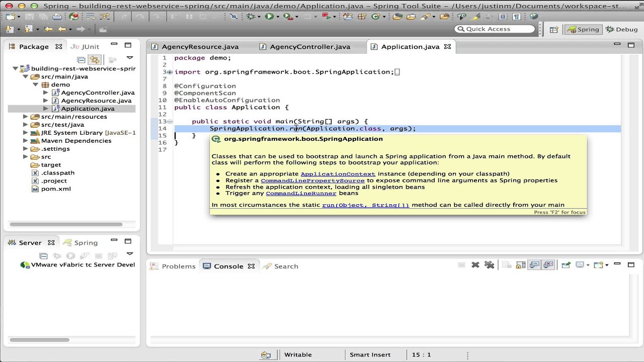Open Display Selected Console dropdown
644x362 pixels.
(588, 265)
